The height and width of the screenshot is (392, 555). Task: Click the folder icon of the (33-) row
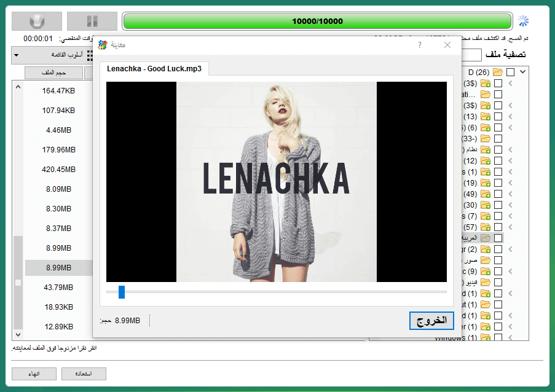(486, 139)
